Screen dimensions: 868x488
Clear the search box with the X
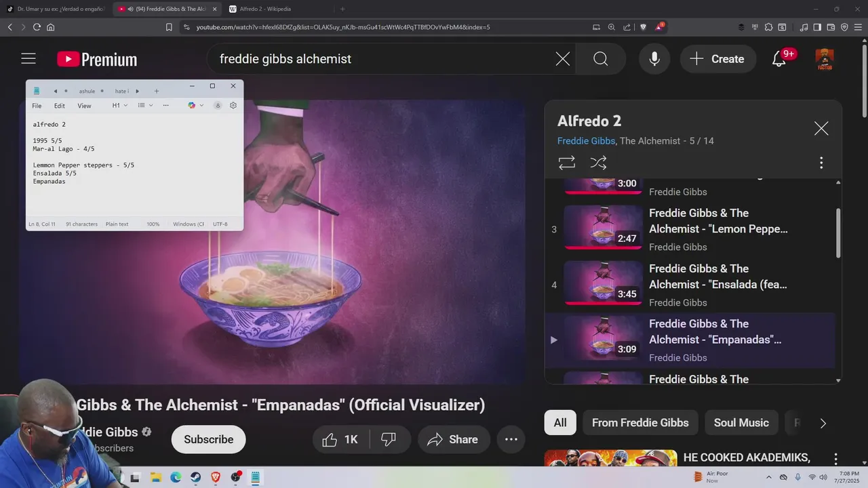click(x=563, y=59)
